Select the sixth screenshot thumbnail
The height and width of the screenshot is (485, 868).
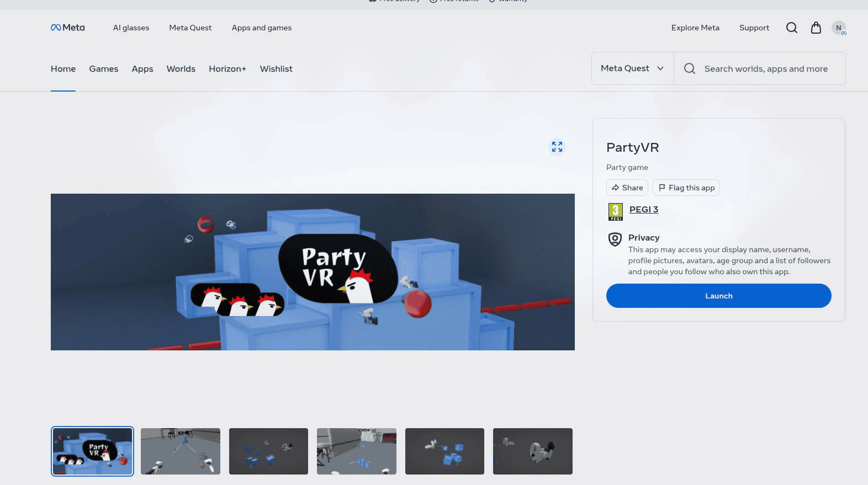click(533, 451)
